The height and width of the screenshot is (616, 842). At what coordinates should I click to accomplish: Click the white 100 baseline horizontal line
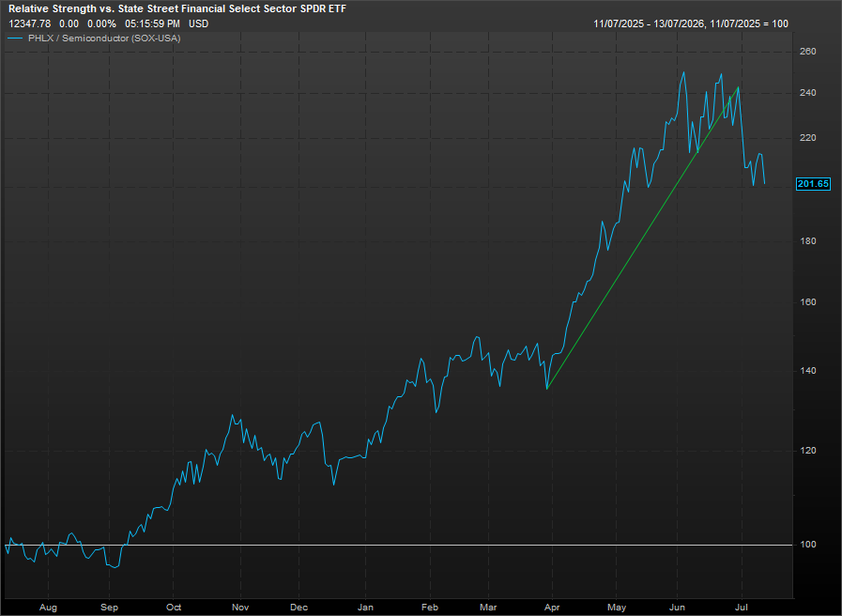pyautogui.click(x=398, y=545)
